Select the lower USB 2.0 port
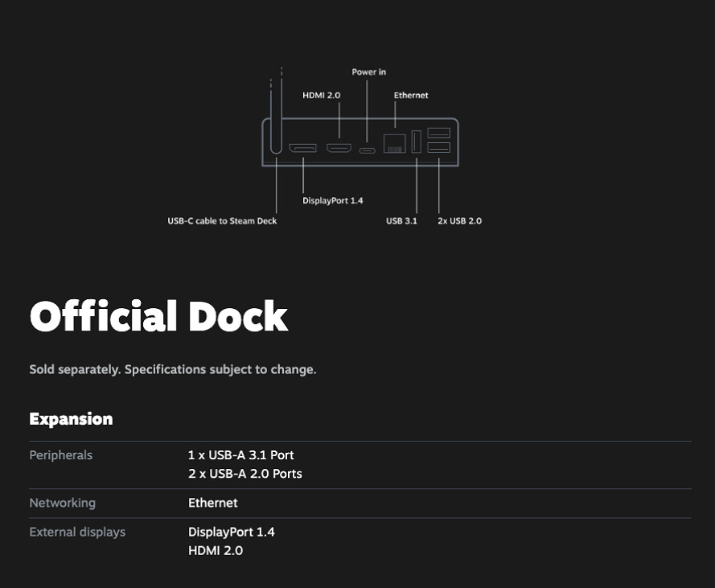The height and width of the screenshot is (588, 715). 438,148
